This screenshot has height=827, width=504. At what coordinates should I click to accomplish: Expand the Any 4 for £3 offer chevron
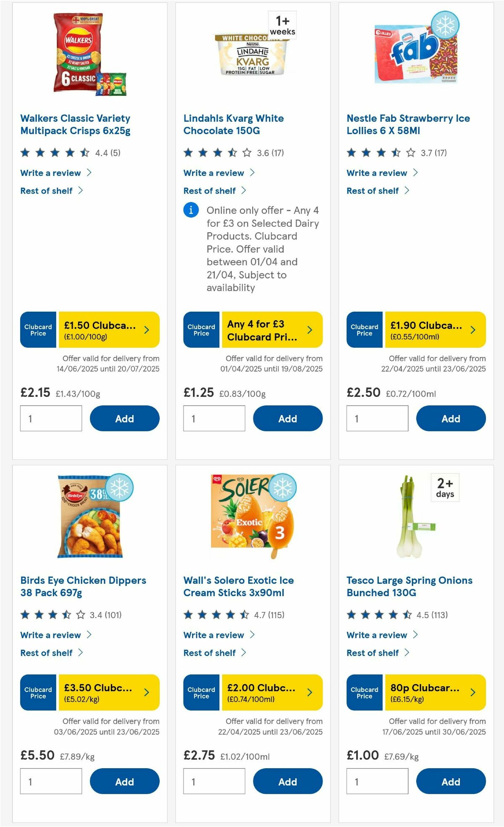click(311, 330)
